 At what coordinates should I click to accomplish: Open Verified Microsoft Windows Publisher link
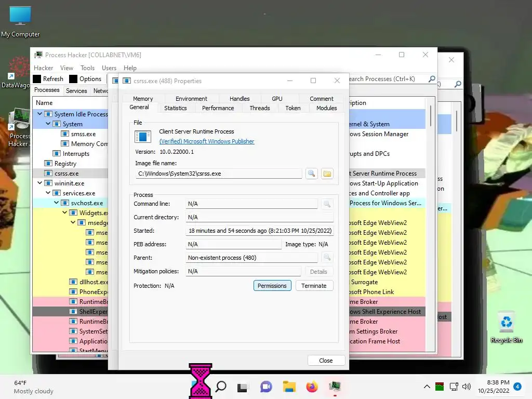[x=207, y=141]
